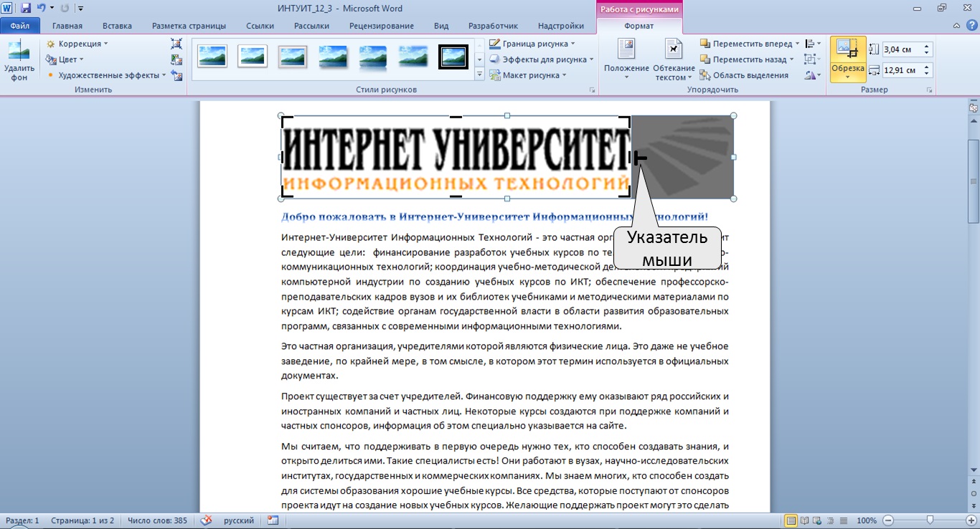Click the Undo icon in Quick Access toolbar
980x529 pixels.
click(42, 9)
